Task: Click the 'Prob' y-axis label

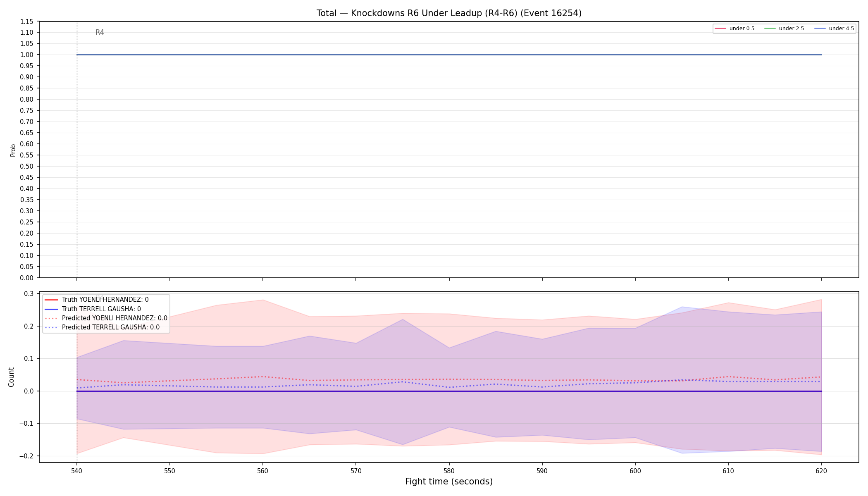Action: 13,150
